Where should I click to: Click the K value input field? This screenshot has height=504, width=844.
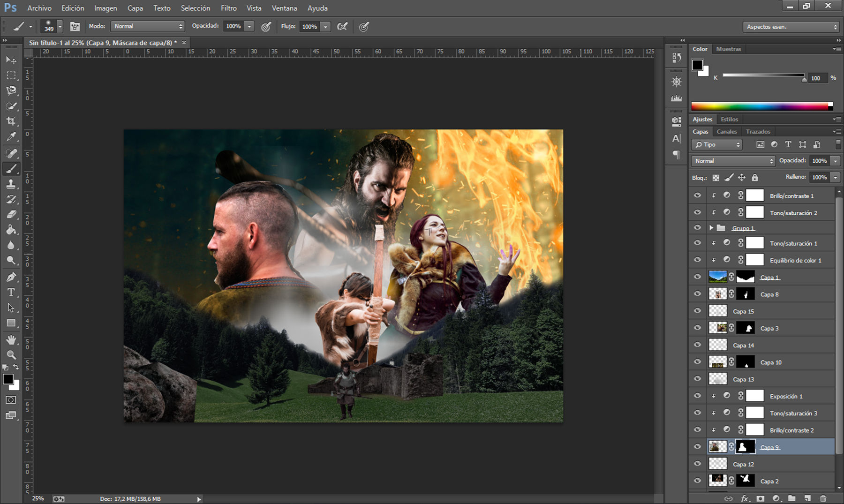click(x=818, y=78)
